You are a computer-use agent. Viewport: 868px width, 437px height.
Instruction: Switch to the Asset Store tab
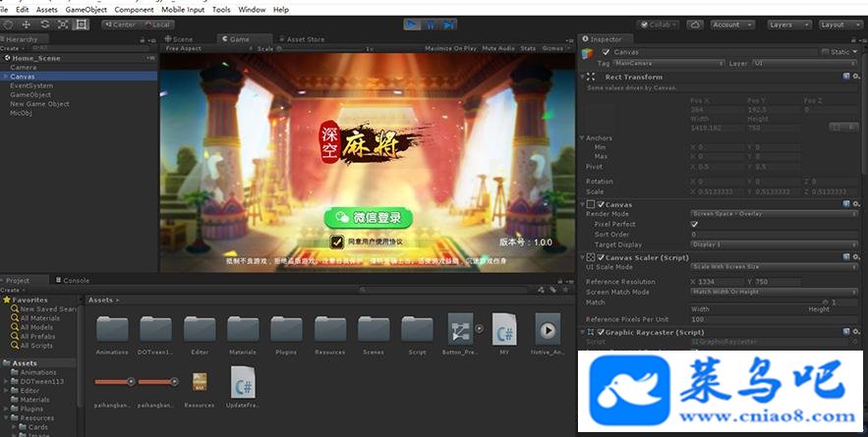[x=302, y=39]
